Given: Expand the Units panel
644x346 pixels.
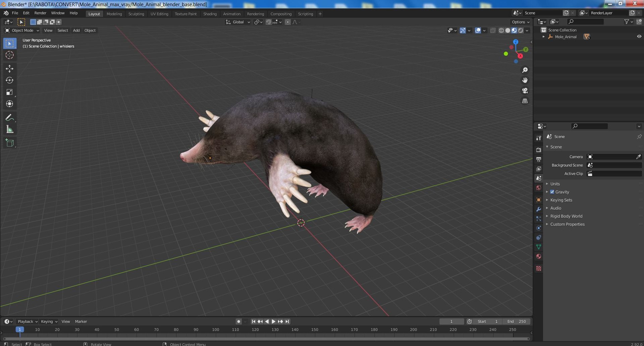Looking at the screenshot, I should pos(555,184).
